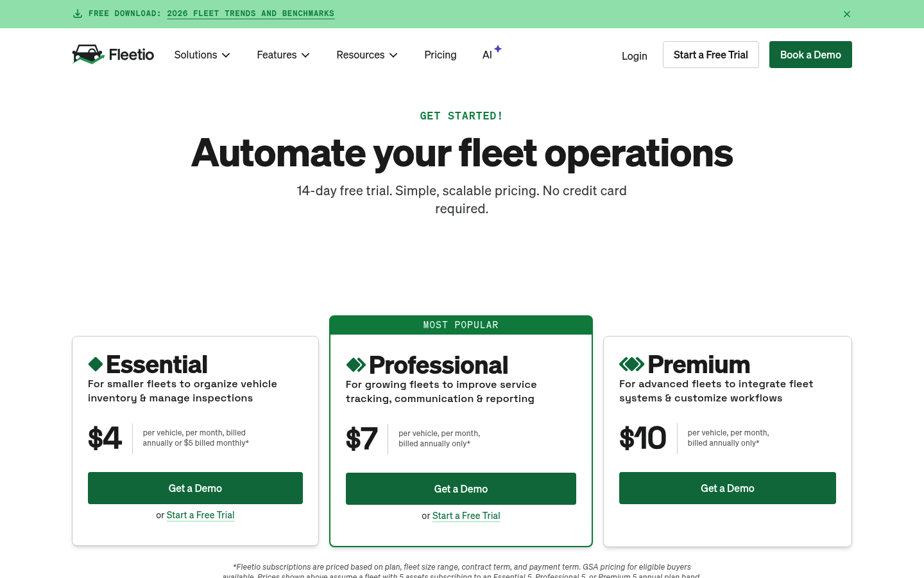Click the Essential plan diamond icon
The height and width of the screenshot is (578, 924).
pos(96,364)
